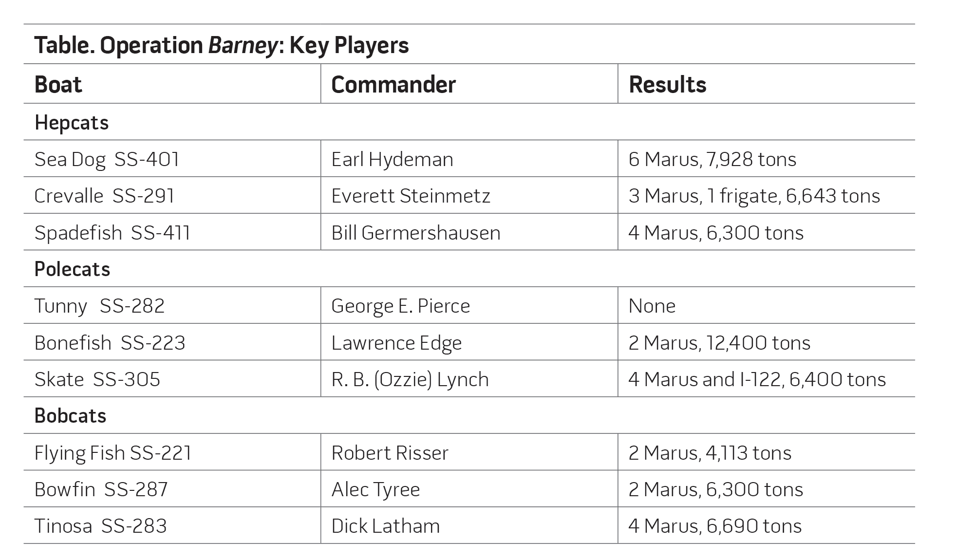Viewport: 974px width, 560px height.
Task: Select the Commander column header
Action: [393, 84]
